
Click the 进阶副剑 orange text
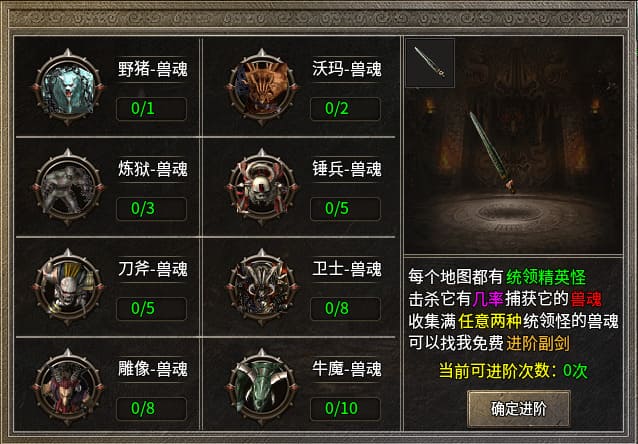(538, 343)
